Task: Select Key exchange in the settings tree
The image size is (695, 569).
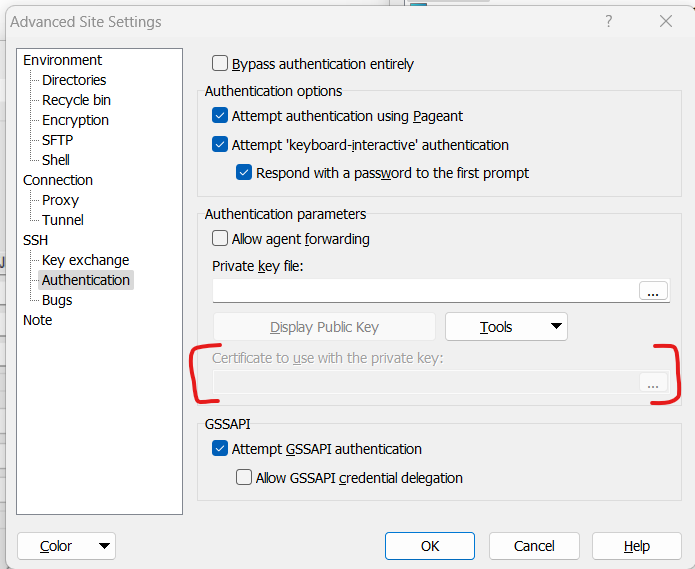Action: (x=85, y=260)
